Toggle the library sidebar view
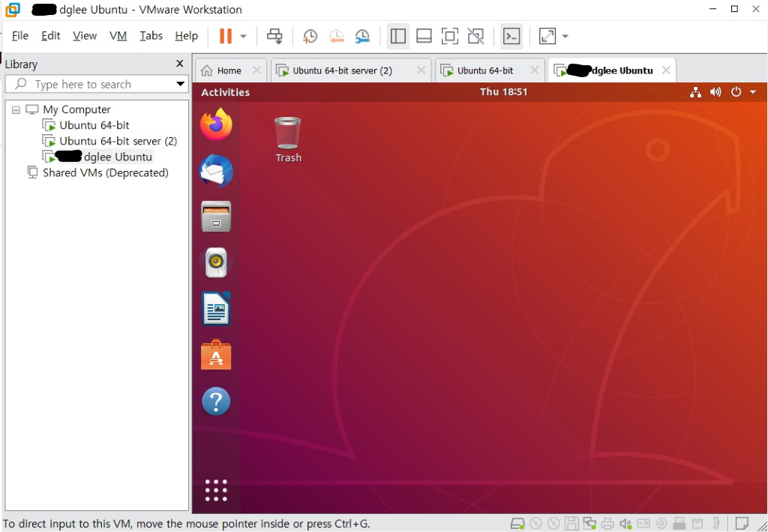The image size is (768, 532). [x=397, y=36]
